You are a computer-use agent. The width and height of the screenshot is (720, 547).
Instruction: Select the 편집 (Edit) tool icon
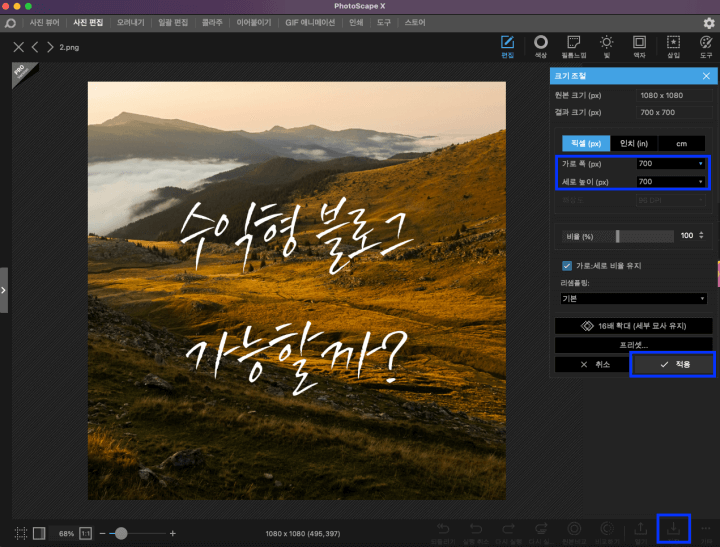pyautogui.click(x=507, y=46)
